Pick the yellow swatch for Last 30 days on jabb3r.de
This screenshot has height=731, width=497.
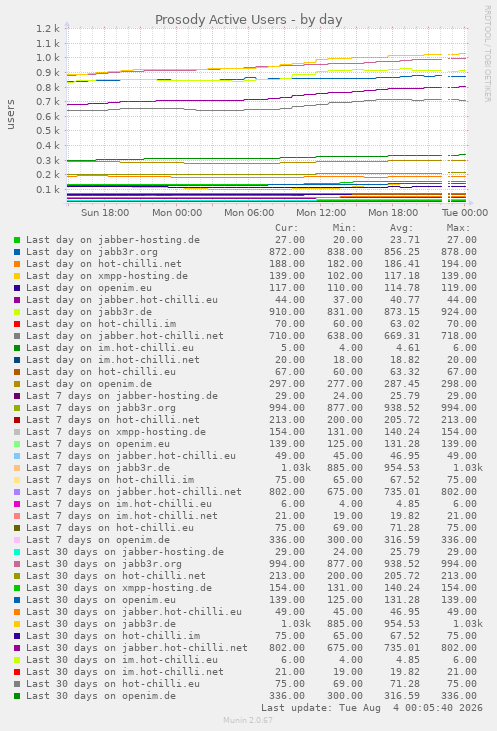[17, 624]
